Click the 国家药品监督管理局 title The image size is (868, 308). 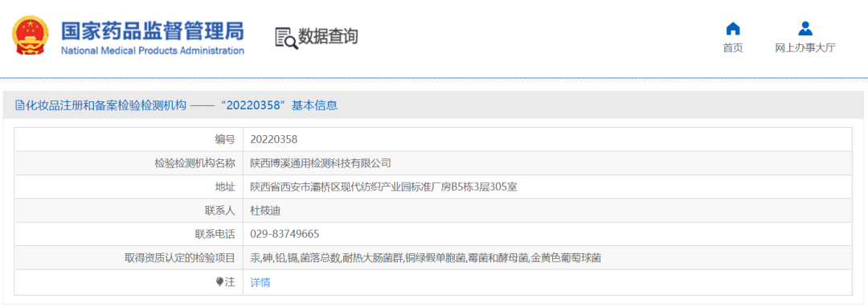coord(152,31)
